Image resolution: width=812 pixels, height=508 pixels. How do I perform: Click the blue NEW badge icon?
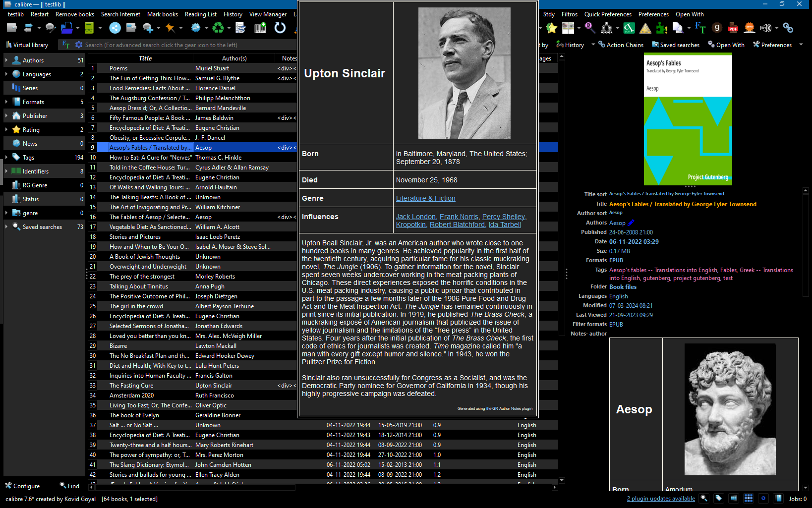196,28
